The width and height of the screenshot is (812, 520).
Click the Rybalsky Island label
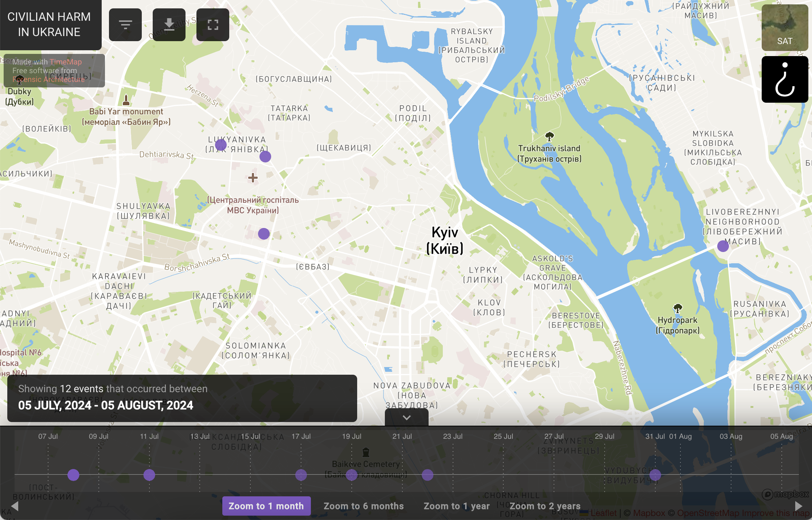coord(472,46)
